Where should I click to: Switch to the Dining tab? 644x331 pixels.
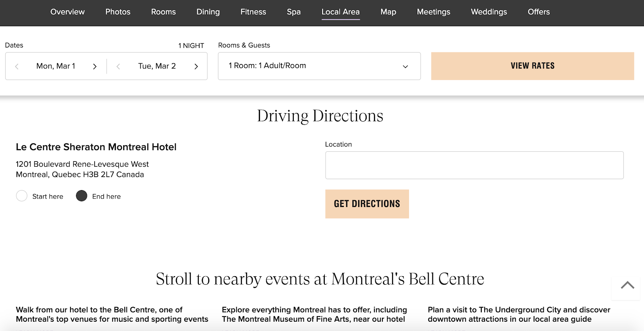click(x=208, y=12)
